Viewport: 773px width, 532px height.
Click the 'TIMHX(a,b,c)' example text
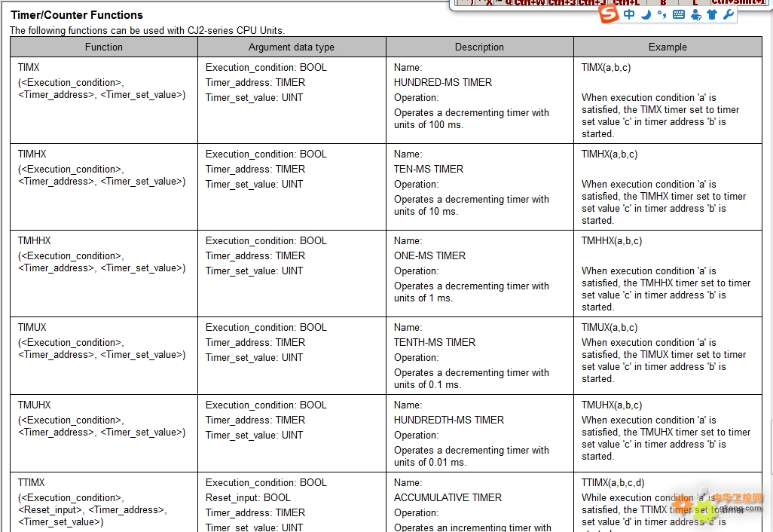tap(610, 154)
